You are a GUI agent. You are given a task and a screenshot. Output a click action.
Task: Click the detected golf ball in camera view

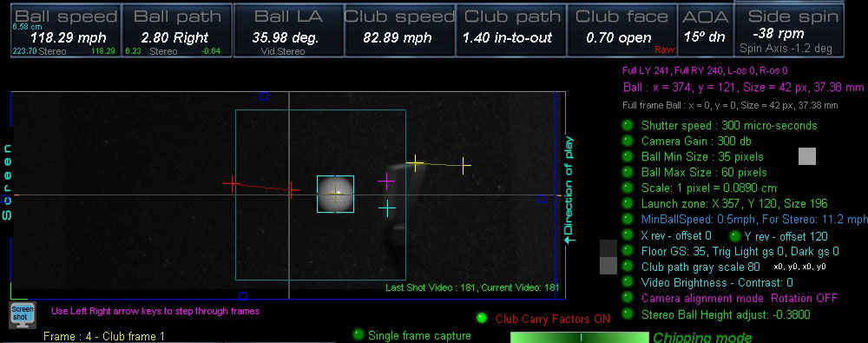click(x=335, y=194)
